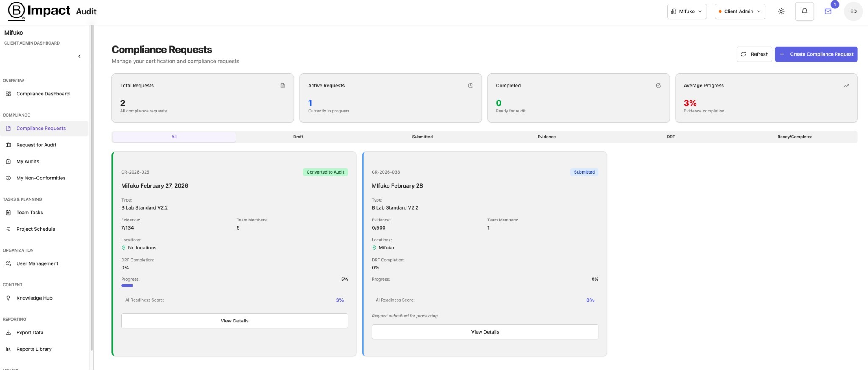The width and height of the screenshot is (868, 370).
Task: Click the Reports Library books icon
Action: tap(8, 349)
